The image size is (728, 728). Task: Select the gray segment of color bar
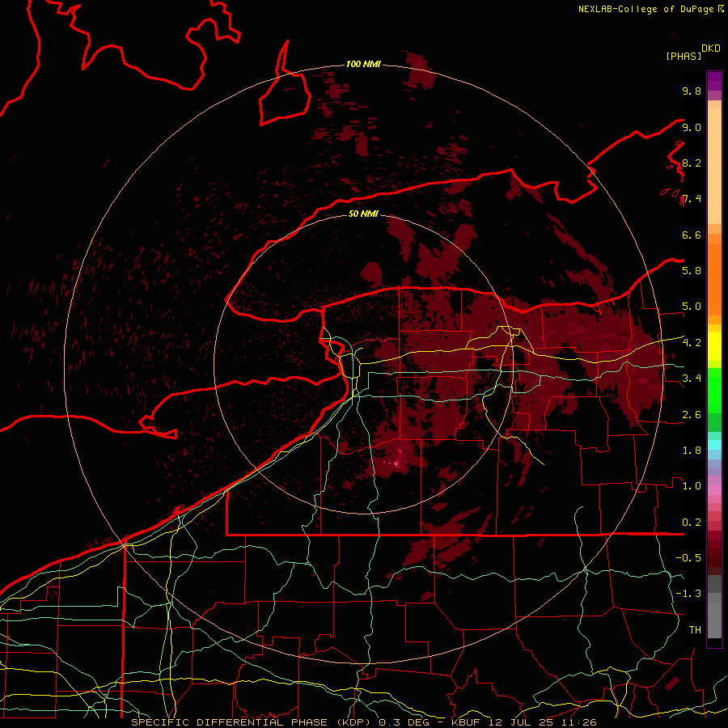714,607
